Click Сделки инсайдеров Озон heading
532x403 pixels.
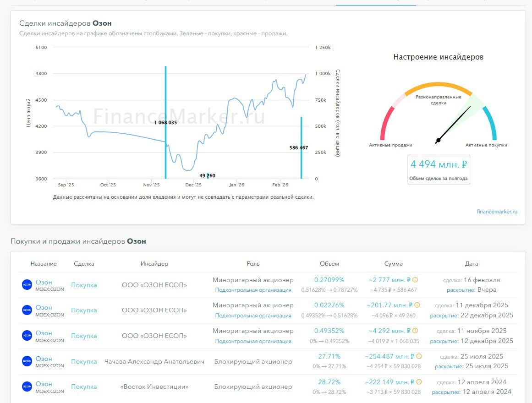pyautogui.click(x=66, y=23)
